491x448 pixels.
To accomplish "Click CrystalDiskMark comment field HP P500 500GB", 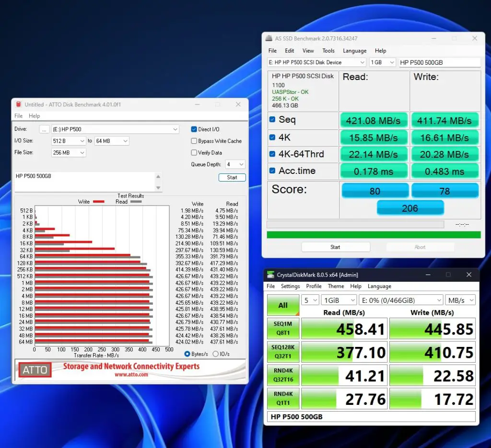I will 371,417.
